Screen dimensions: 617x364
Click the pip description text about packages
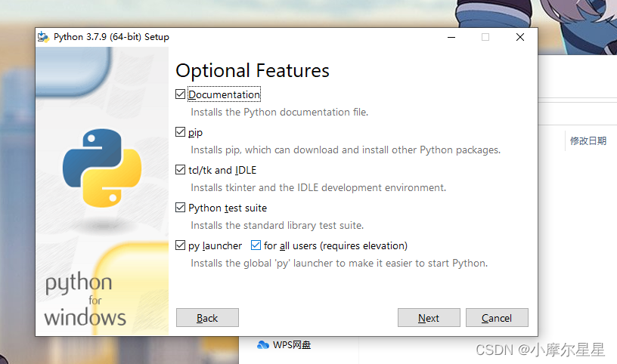tap(346, 150)
